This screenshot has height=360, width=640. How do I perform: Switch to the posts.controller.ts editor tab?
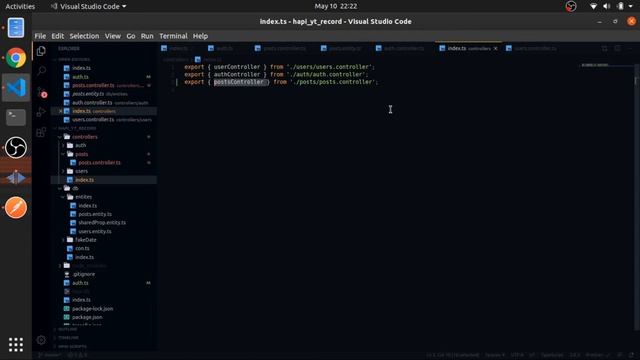[284, 49]
